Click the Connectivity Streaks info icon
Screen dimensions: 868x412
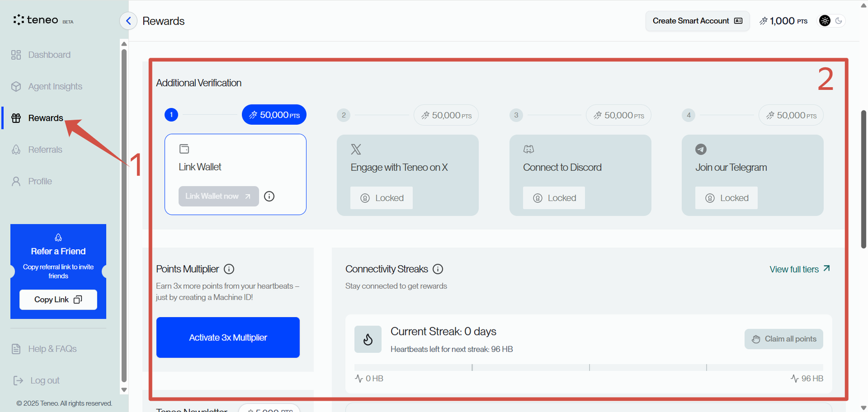click(438, 269)
